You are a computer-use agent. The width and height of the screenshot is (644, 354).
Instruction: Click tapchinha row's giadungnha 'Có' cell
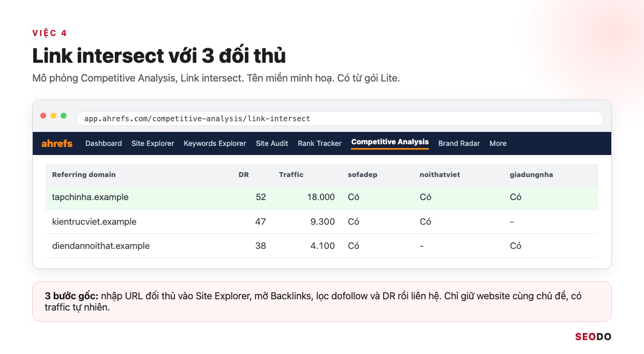point(515,197)
